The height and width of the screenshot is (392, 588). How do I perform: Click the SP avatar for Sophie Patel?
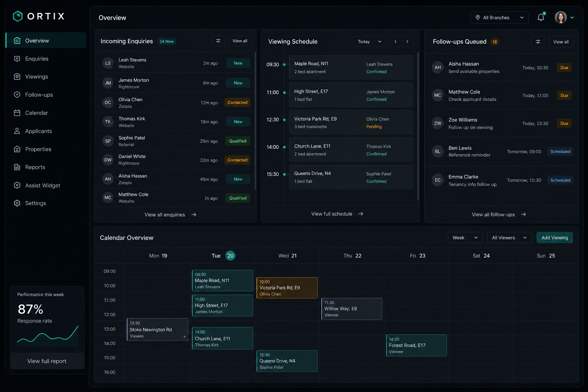tap(108, 141)
